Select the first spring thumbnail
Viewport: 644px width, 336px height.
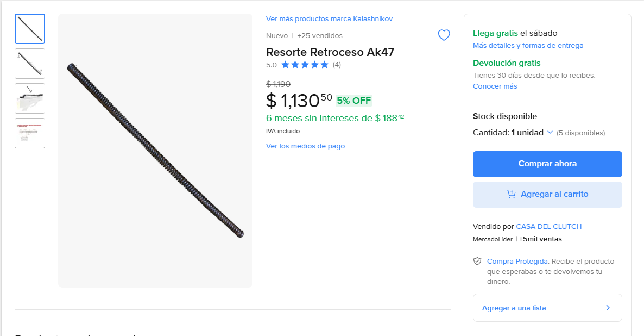coord(30,29)
